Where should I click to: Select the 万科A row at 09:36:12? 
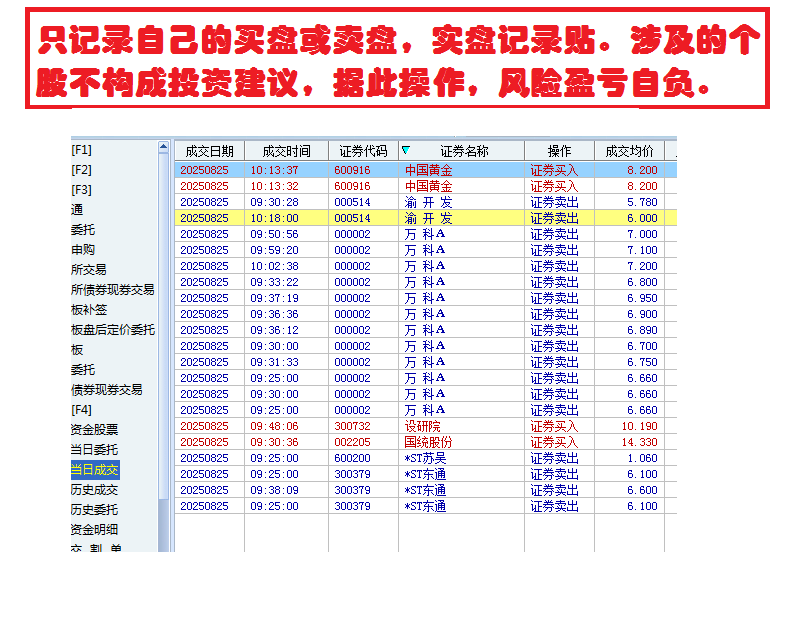point(425,330)
